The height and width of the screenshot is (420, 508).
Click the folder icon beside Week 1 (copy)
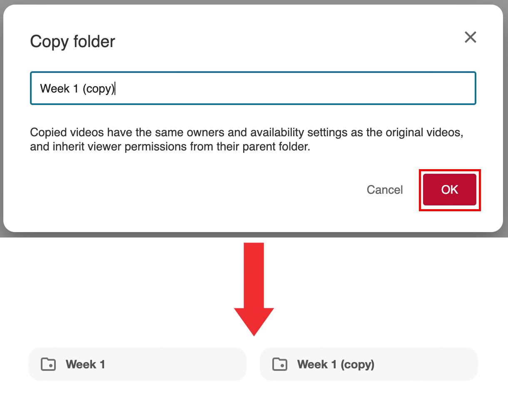[x=280, y=364]
